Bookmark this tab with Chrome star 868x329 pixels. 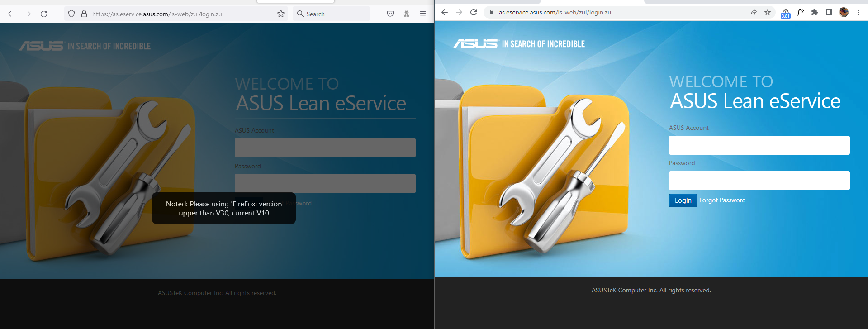[x=768, y=12]
